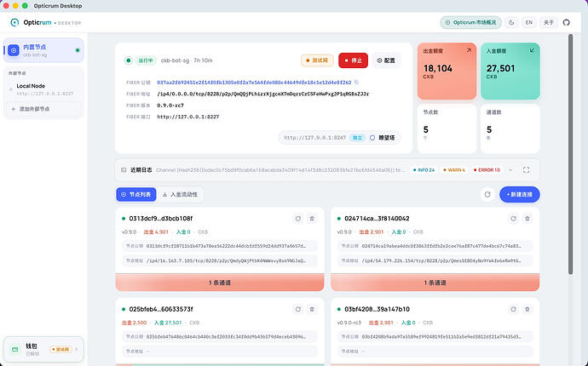Click 0313dcf9...d3bcb108f node title
Screen dimensions: 588x366
pos(160,219)
